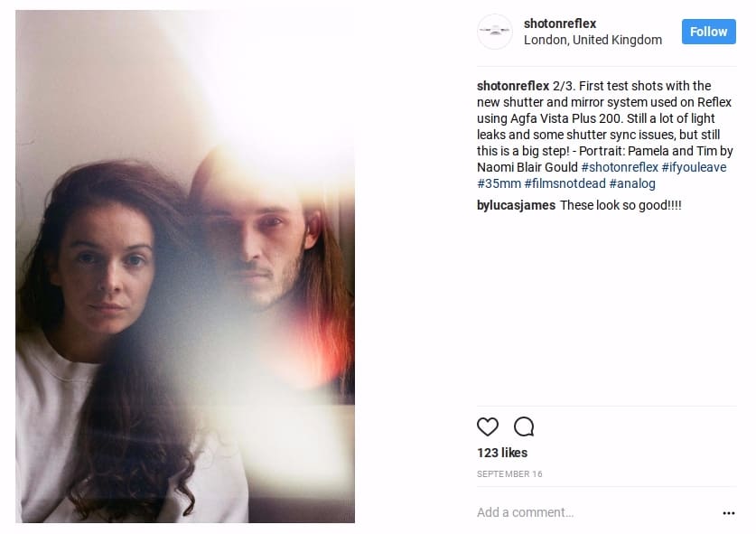The height and width of the screenshot is (534, 756).
Task: Click shotonreflex name in the caption
Action: click(513, 86)
